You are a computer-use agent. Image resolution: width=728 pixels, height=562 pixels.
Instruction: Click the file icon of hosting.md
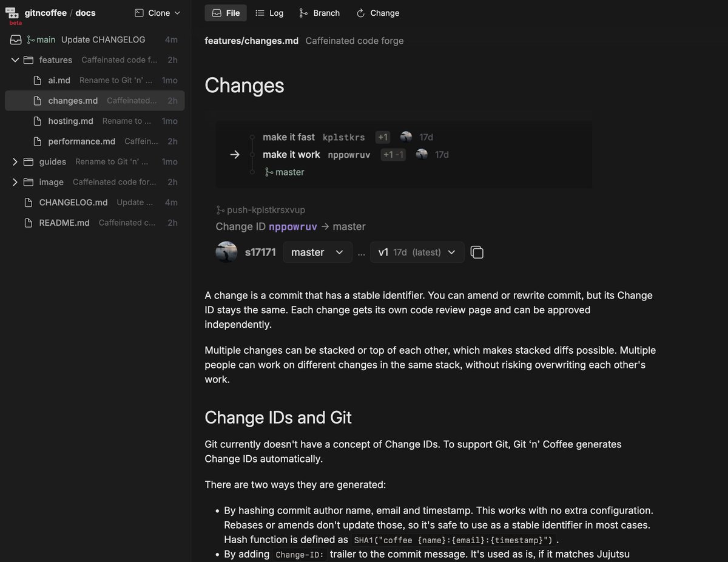(x=38, y=121)
